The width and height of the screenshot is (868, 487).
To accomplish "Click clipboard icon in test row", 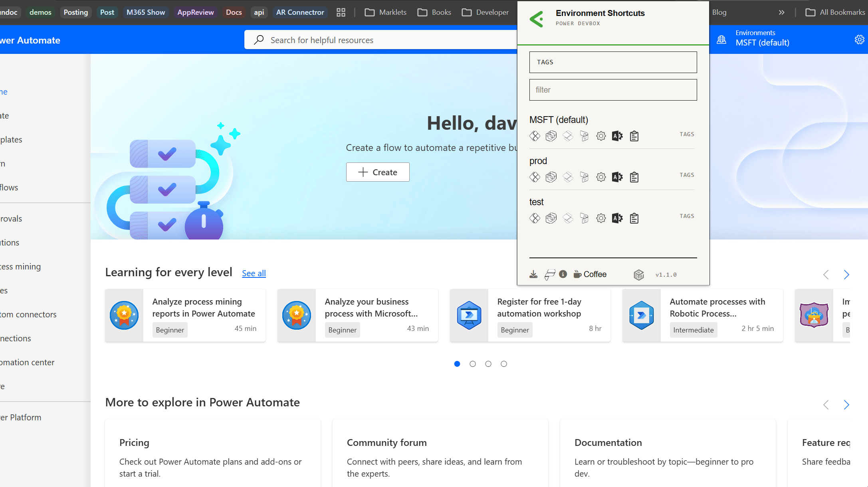I will click(x=634, y=218).
